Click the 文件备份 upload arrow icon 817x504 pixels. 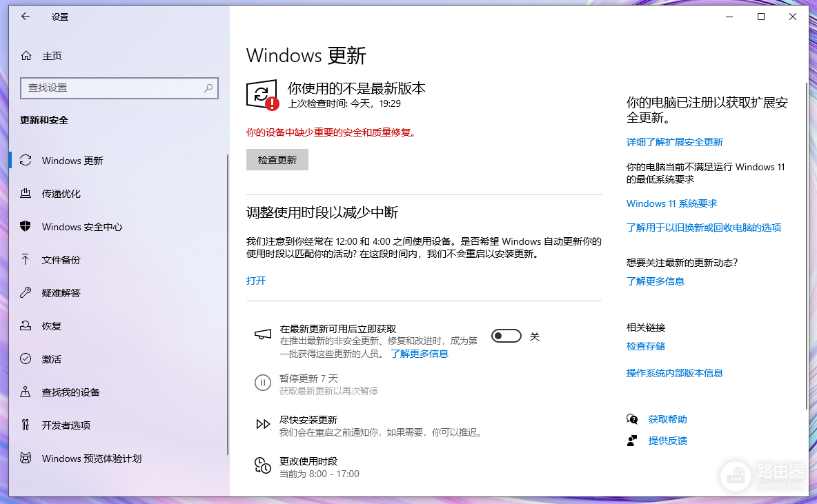pos(26,259)
